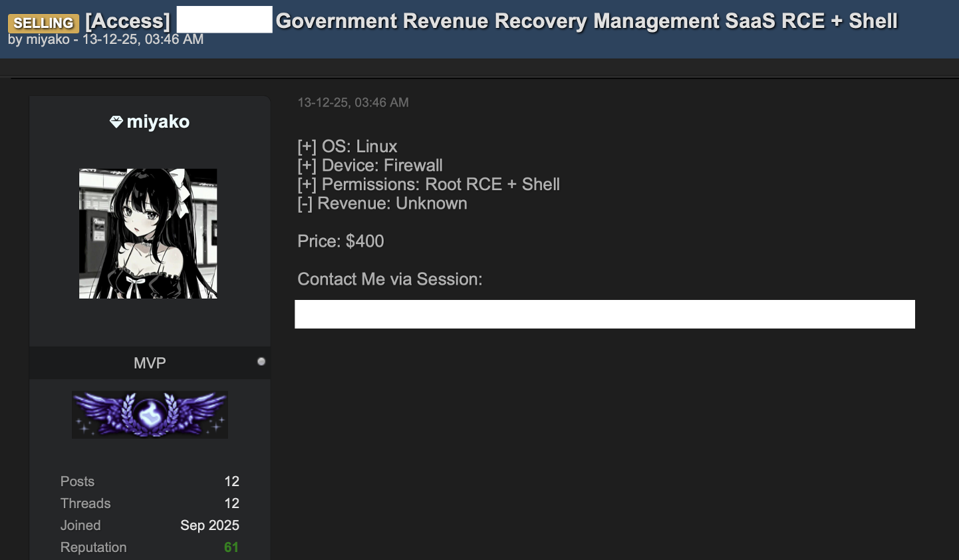Click the online status indicator dot
Screen dimensions: 959x560
(x=261, y=362)
